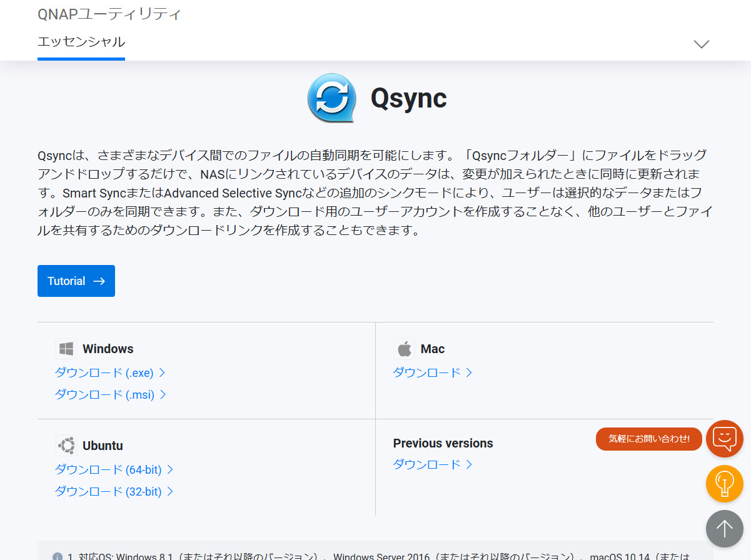Select the エッセンシャル tab
The image size is (751, 560).
(x=81, y=42)
